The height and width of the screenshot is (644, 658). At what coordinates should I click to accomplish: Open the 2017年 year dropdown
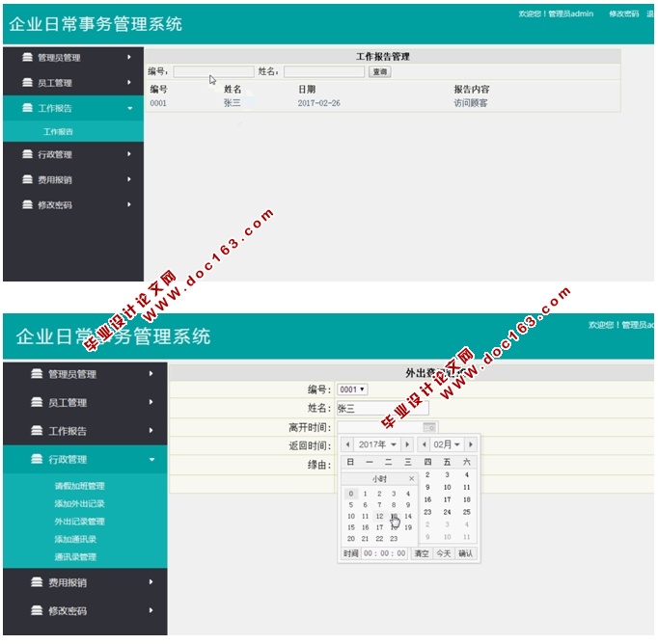(x=377, y=444)
